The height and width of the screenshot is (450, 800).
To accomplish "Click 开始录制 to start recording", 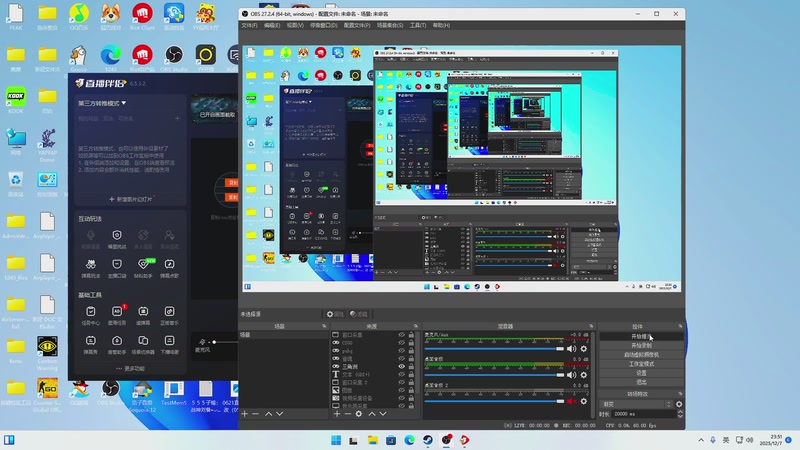I will (641, 345).
